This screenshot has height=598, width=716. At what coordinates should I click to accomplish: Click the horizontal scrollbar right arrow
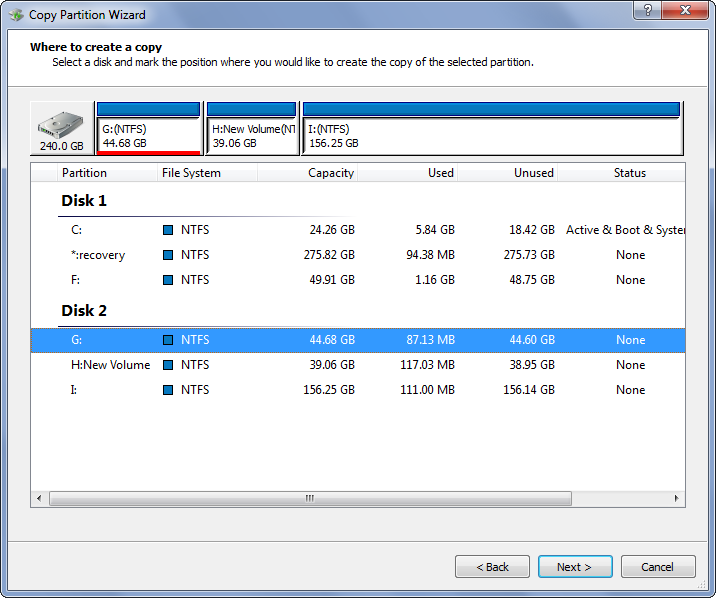676,498
